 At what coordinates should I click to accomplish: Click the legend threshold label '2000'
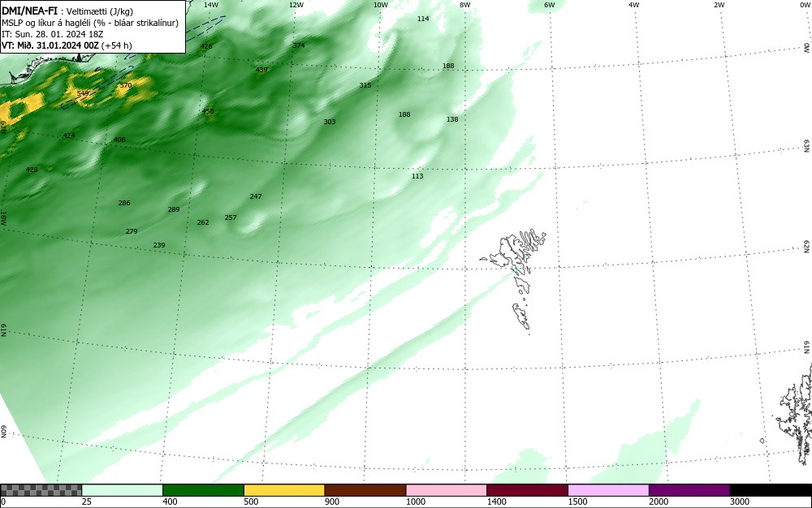coord(659,502)
